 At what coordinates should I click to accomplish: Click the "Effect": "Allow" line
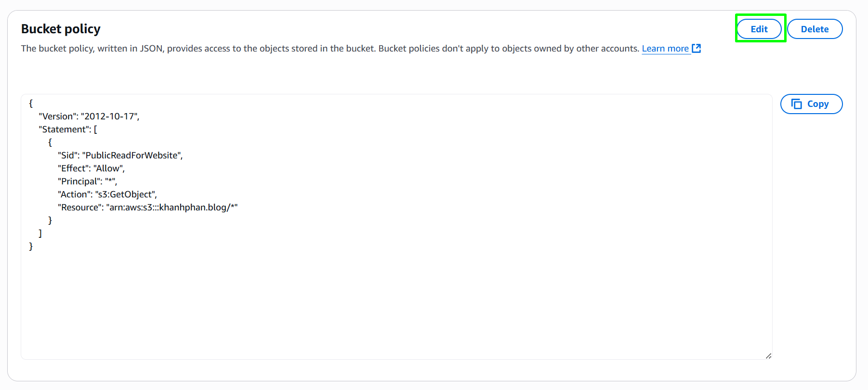coord(91,169)
